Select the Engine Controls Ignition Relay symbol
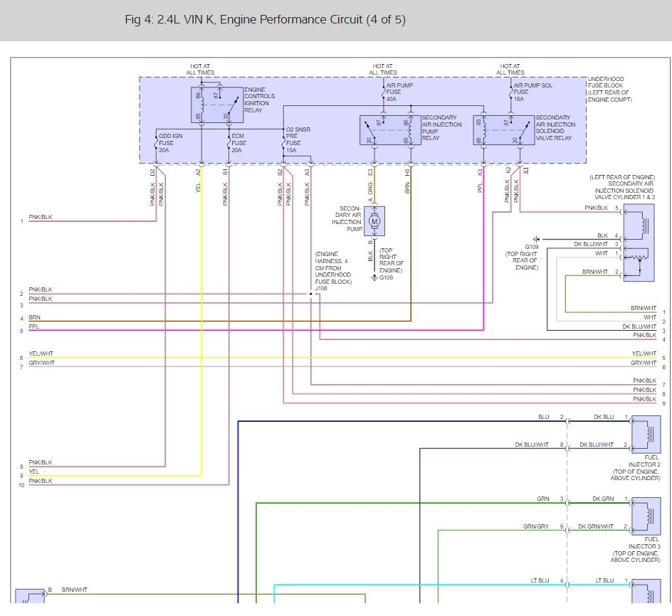The width and height of the screenshot is (672, 616). pos(217,105)
